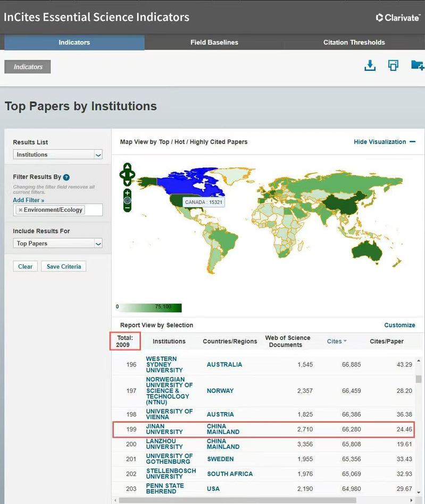Image resolution: width=425 pixels, height=504 pixels.
Task: Open Western Sydney University link
Action: [164, 365]
